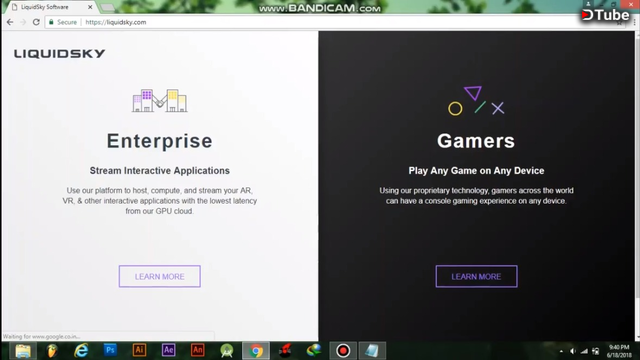The width and height of the screenshot is (640, 360).
Task: Click Learn More under Gamers
Action: click(476, 276)
